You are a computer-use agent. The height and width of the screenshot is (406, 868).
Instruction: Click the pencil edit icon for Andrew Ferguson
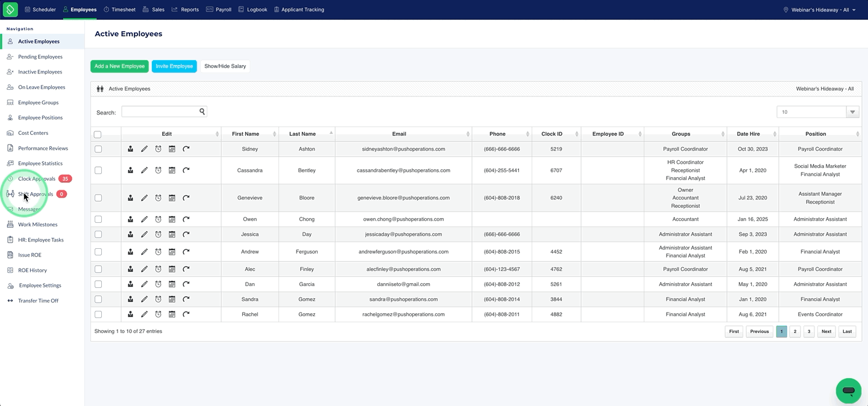[144, 252]
